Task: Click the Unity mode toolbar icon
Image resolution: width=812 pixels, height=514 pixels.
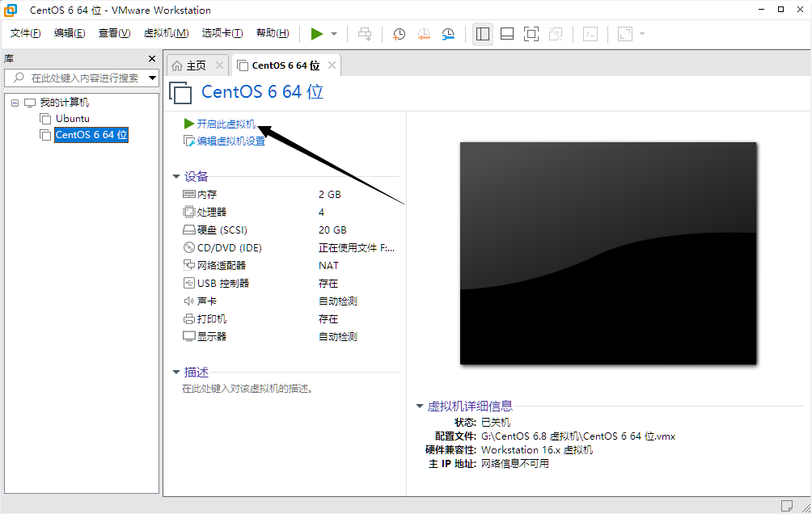Action: coord(556,34)
